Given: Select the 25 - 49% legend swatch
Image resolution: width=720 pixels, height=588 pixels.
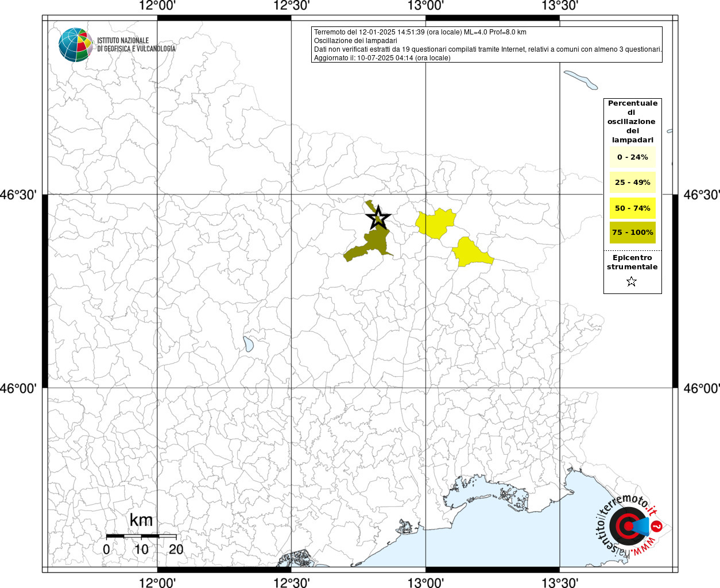Looking at the screenshot, I should coord(633,183).
